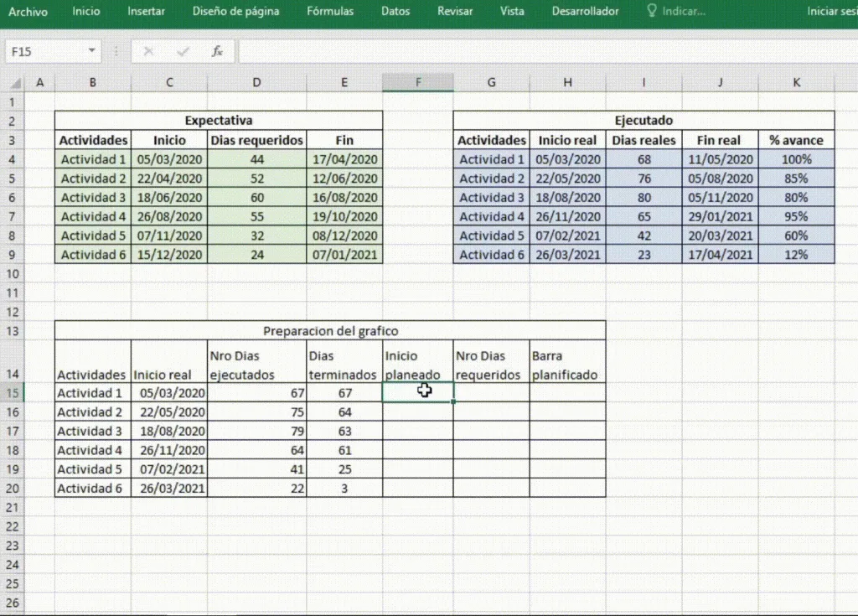Open the Datos ribbon tab

[x=395, y=11]
